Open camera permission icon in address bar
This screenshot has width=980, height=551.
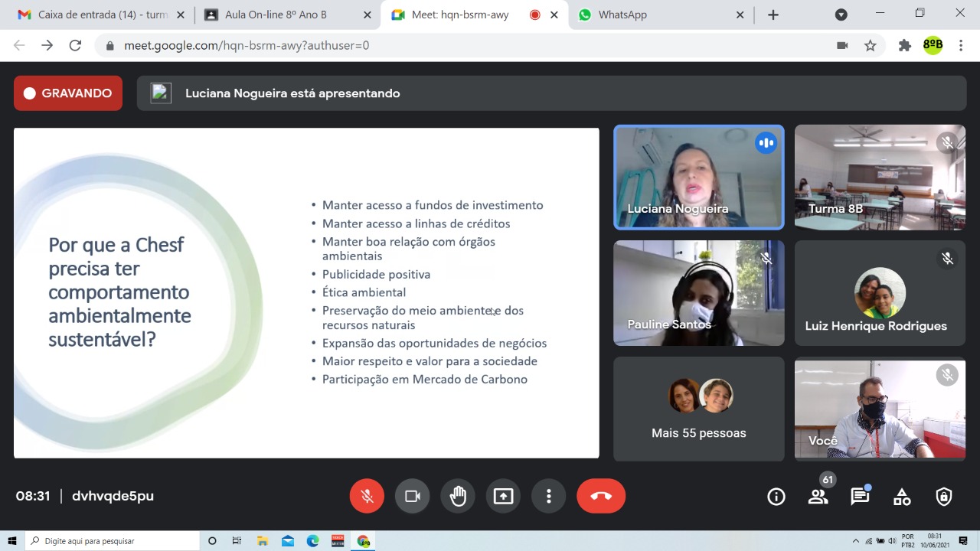pos(842,46)
